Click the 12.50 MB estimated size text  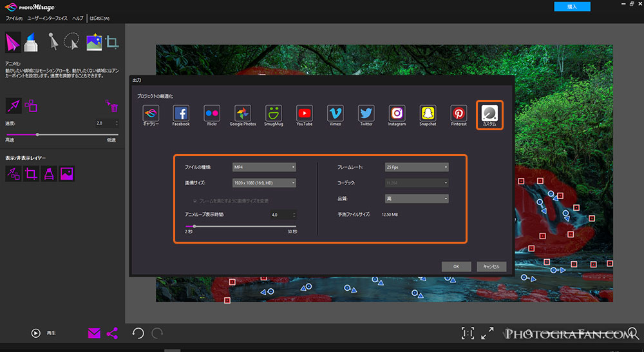tap(390, 215)
